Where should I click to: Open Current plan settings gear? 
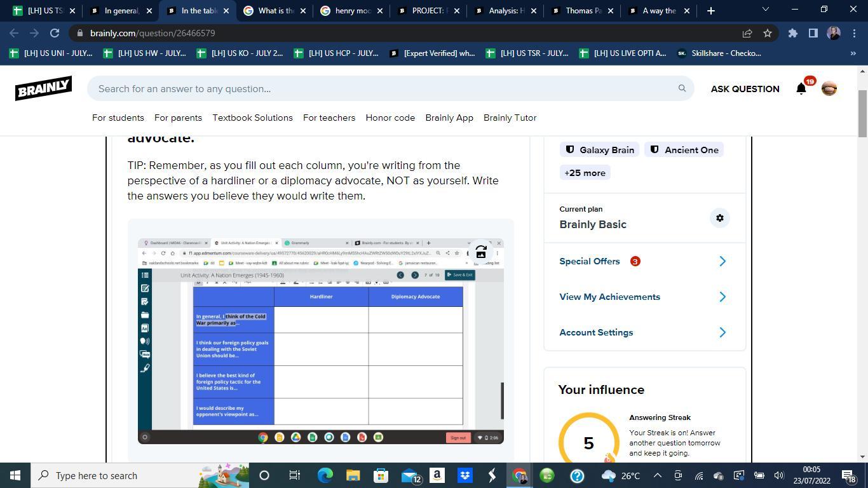719,218
